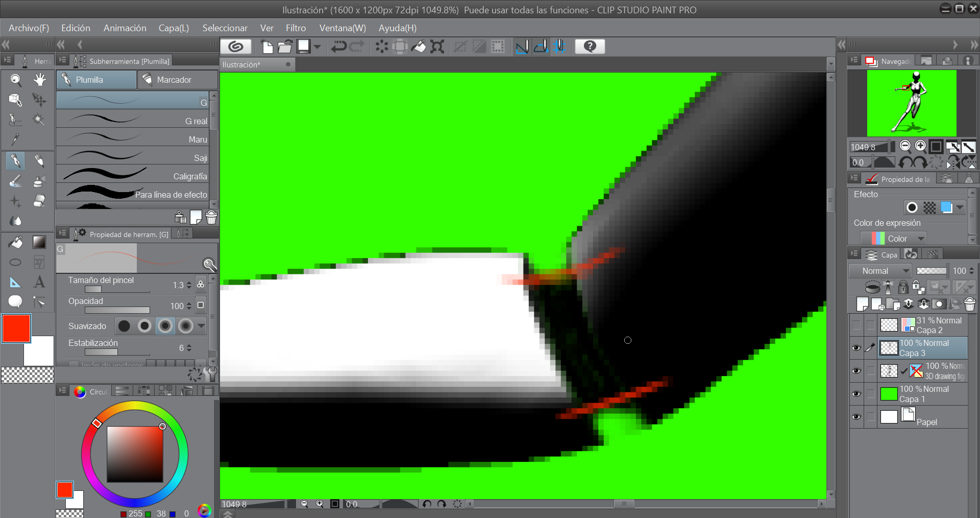Viewport: 980px width, 518px height.
Task: Select the Operation object tool
Action: click(16, 99)
